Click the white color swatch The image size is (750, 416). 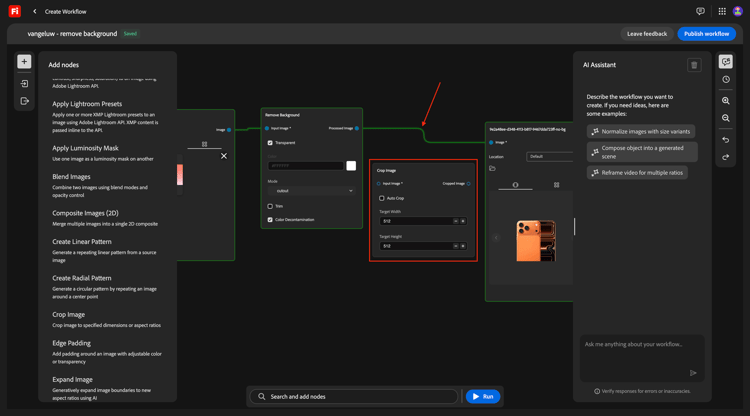point(351,165)
